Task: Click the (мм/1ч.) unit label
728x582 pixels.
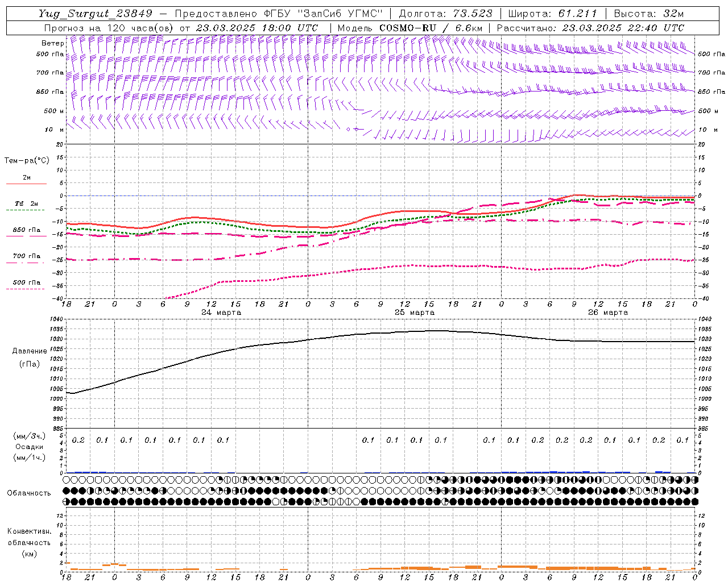Action: [x=30, y=458]
